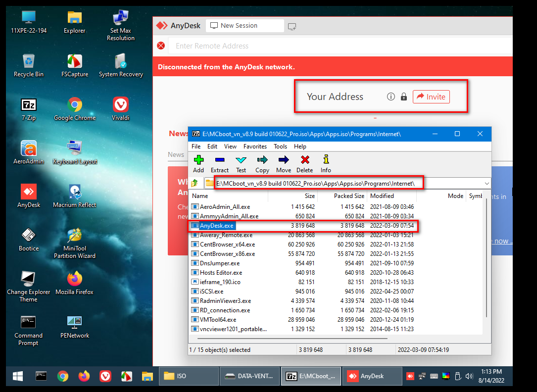
Task: Open the Explorer desktop icon
Action: (75, 22)
